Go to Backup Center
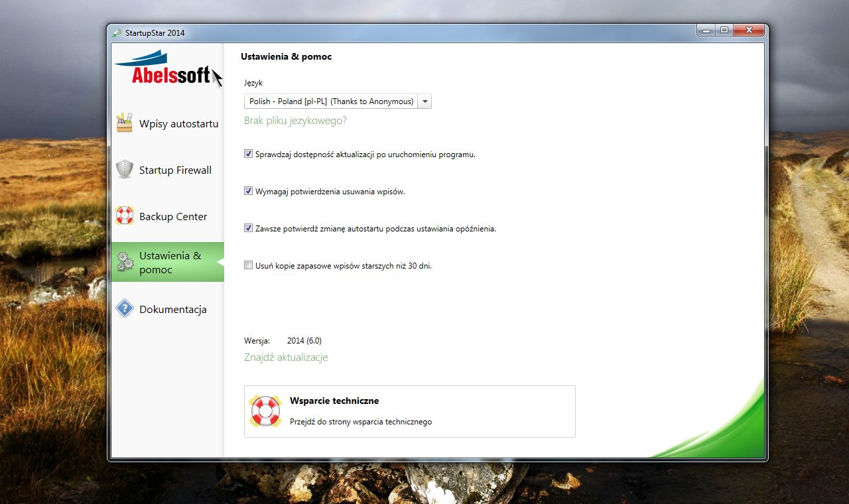 click(167, 216)
